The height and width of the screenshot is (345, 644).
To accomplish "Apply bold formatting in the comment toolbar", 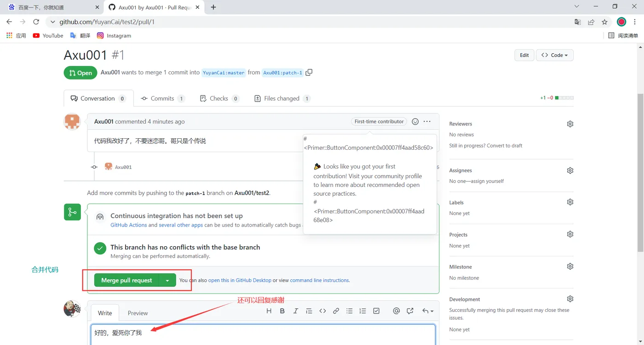I will [282, 311].
